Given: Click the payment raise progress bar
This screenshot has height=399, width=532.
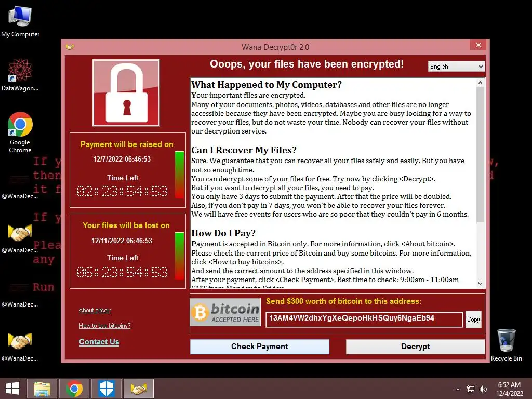Looking at the screenshot, I should point(179,175).
